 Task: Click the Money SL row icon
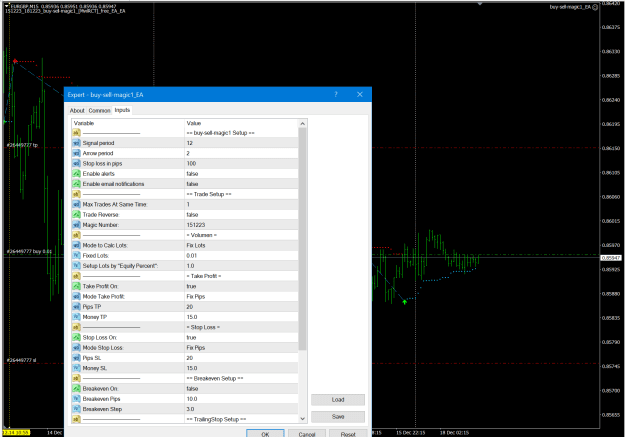tap(76, 368)
